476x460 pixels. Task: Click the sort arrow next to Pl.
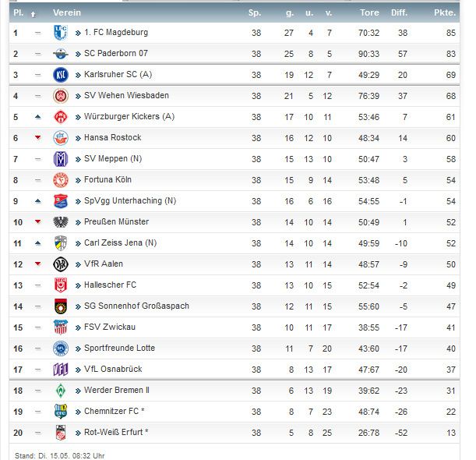pos(33,13)
